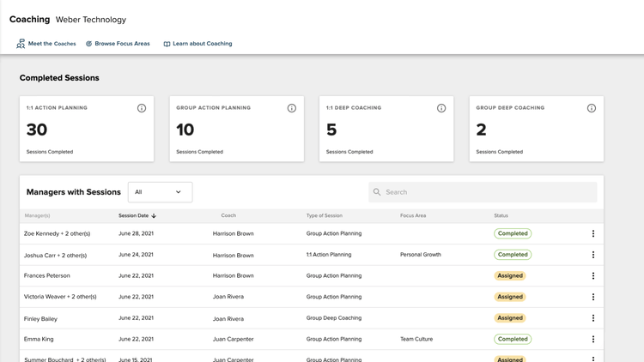Open Meet the Coaches link

pyautogui.click(x=52, y=44)
